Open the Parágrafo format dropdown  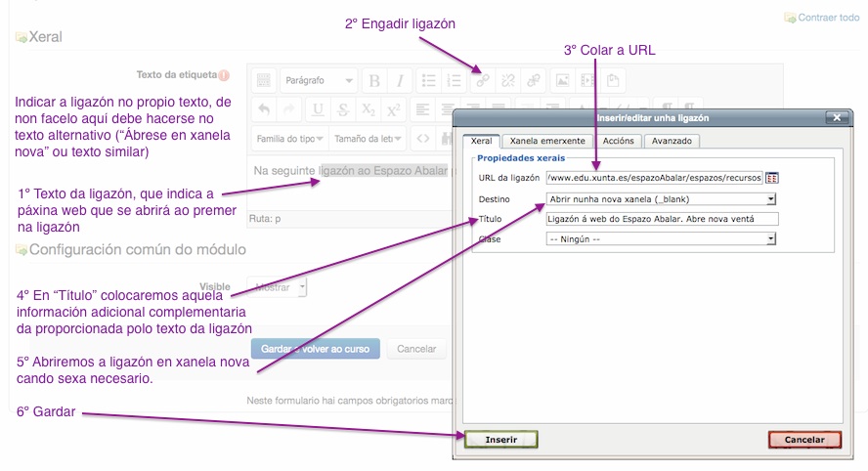pos(319,81)
